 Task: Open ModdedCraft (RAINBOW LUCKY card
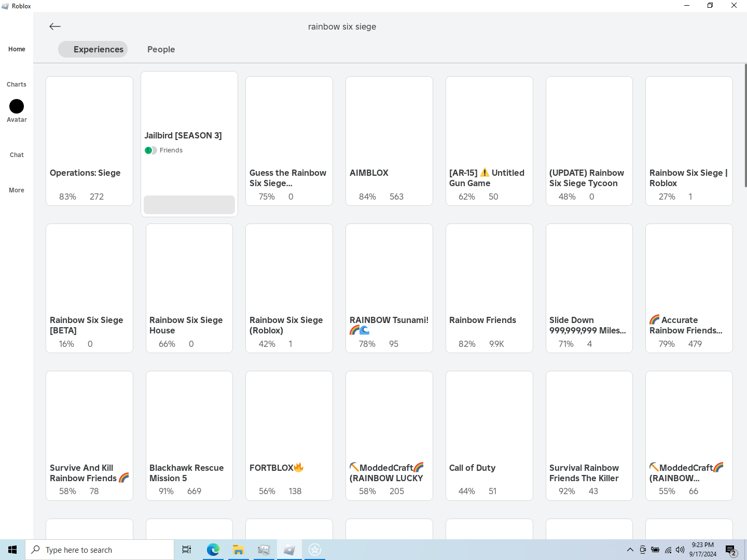[389, 436]
